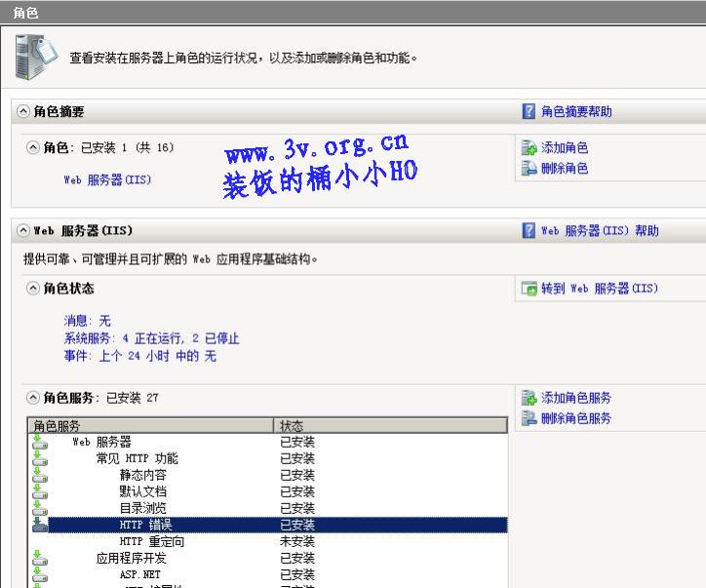Open the Web 服务器(IIS) role link
The image size is (706, 588).
(x=107, y=180)
